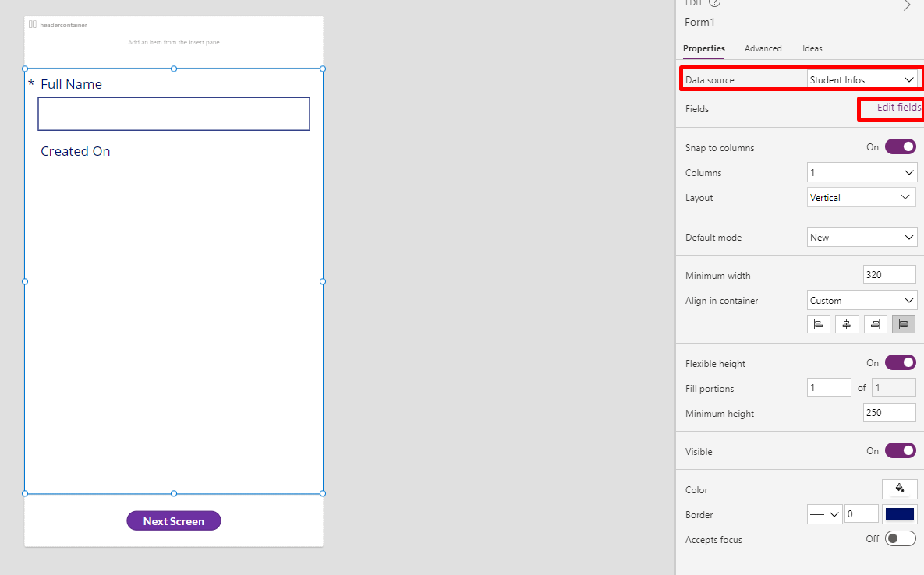Open the Border style dropdown

[824, 514]
